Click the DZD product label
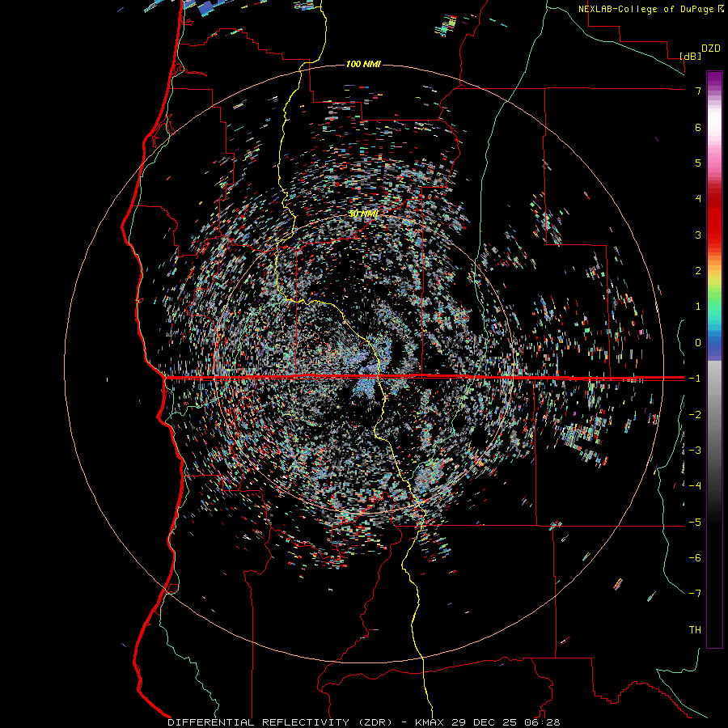The image size is (728, 728). [711, 49]
